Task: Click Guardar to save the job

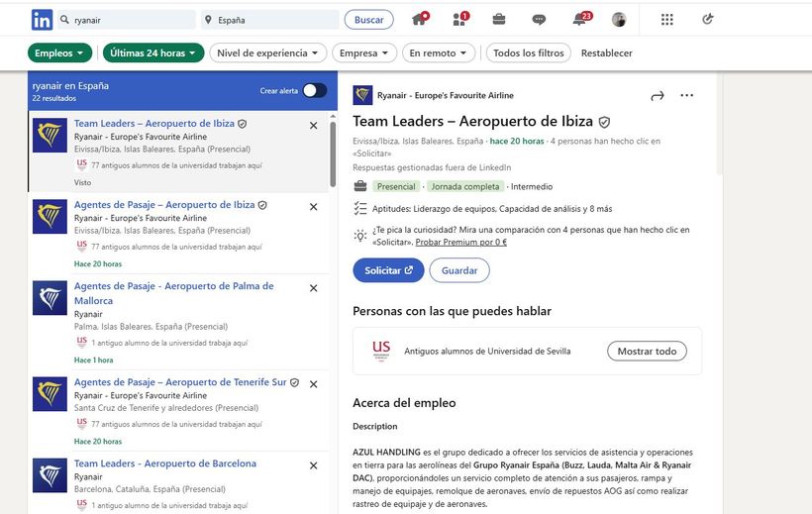Action: pos(459,270)
